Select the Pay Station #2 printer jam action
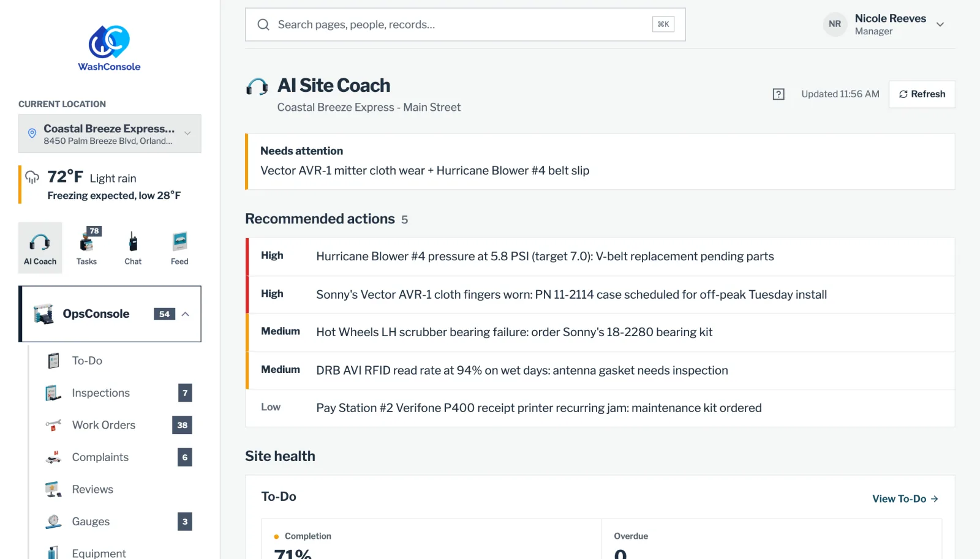The width and height of the screenshot is (980, 559). click(600, 408)
